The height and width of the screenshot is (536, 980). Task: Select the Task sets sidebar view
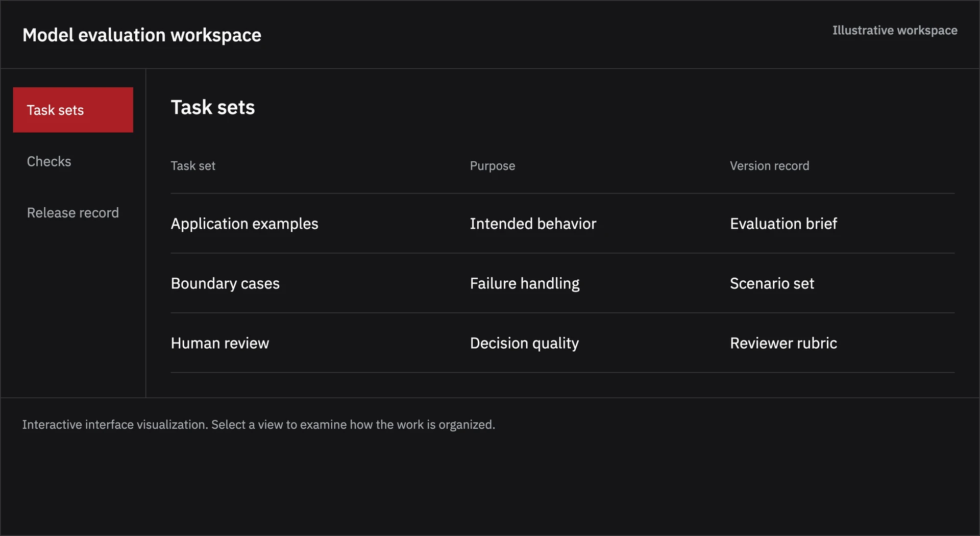pos(73,110)
